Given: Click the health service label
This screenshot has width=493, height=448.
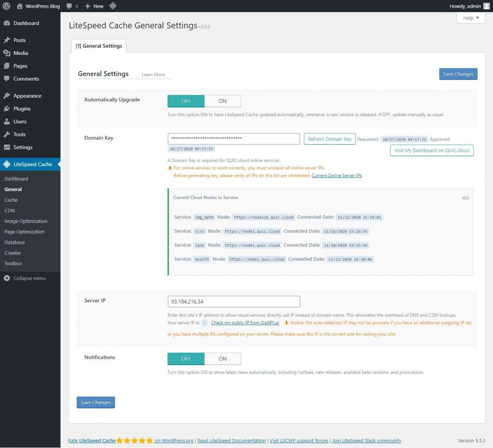Looking at the screenshot, I should (x=202, y=260).
